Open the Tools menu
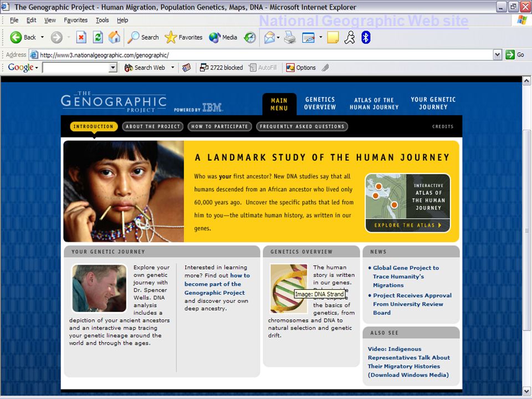532x399 pixels. click(x=102, y=20)
